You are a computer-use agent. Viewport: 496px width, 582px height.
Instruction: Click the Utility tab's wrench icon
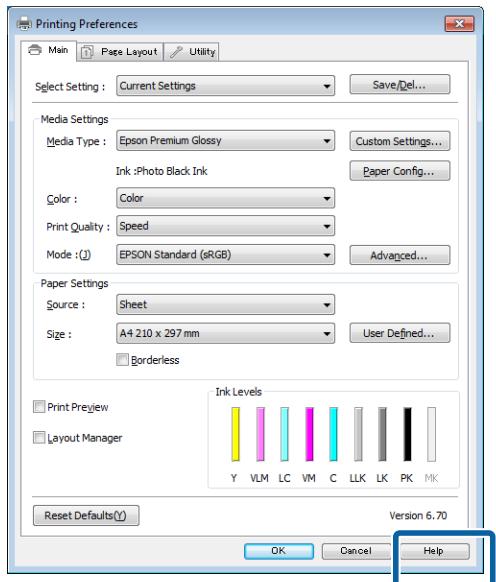176,52
